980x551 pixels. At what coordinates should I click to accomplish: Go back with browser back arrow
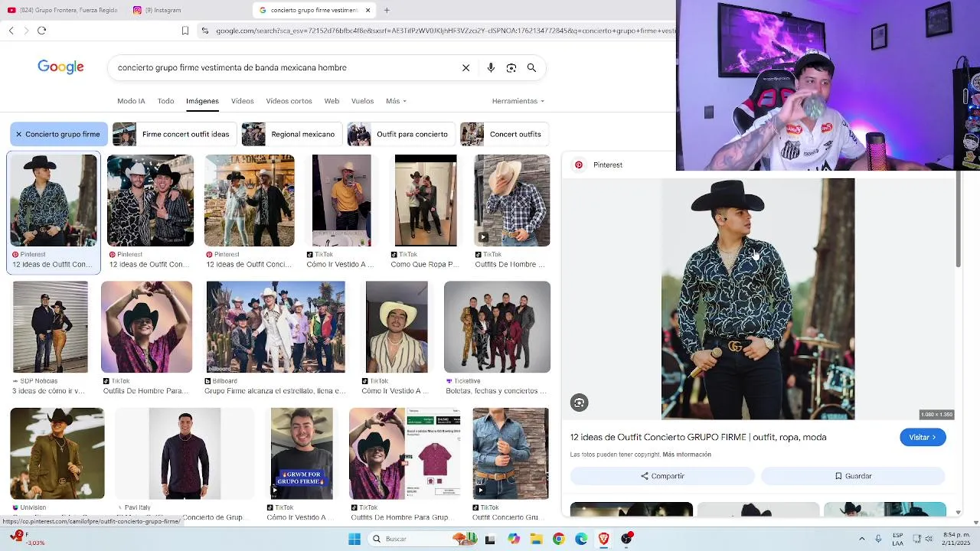pyautogui.click(x=11, y=31)
